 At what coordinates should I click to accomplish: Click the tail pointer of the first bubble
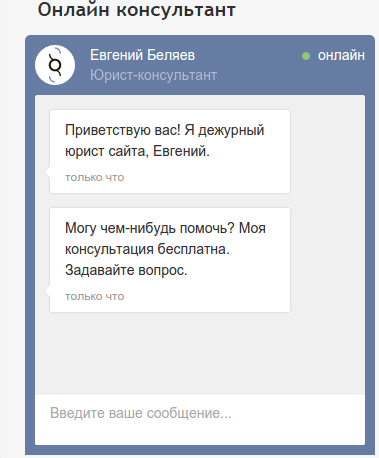[x=47, y=171]
